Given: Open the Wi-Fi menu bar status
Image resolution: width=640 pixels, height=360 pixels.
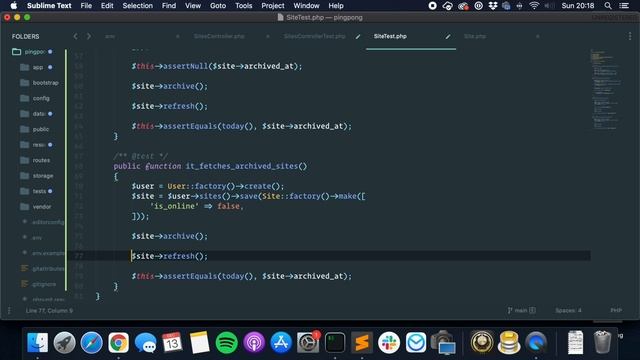Looking at the screenshot, I should 534,6.
